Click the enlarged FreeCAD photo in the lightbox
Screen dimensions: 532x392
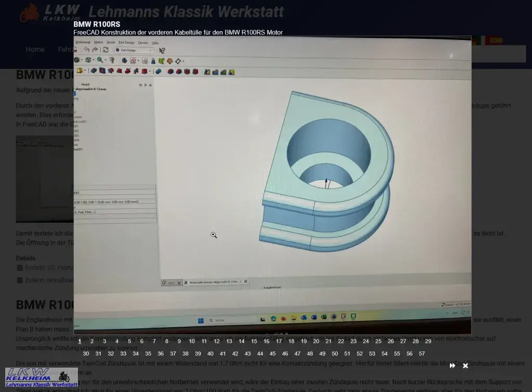(272, 185)
